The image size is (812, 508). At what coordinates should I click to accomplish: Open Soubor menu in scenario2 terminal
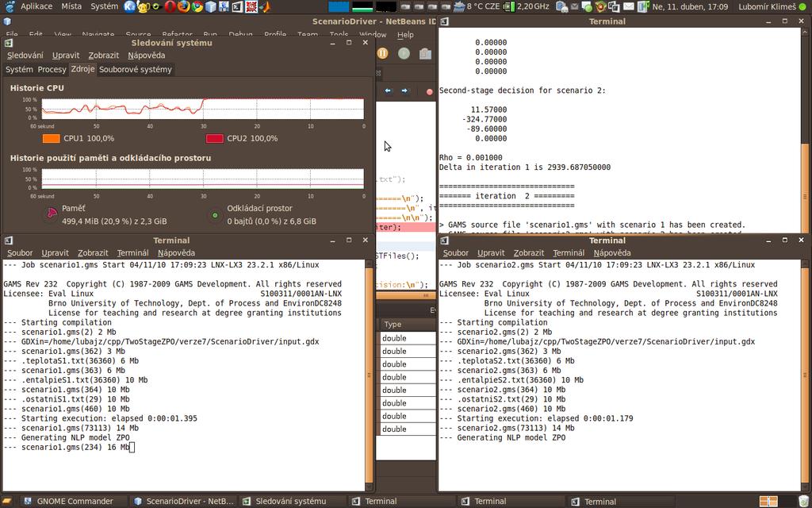pyautogui.click(x=456, y=253)
